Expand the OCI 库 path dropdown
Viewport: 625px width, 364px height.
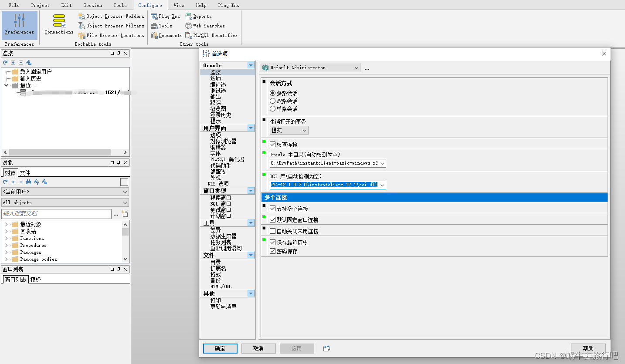pyautogui.click(x=382, y=185)
